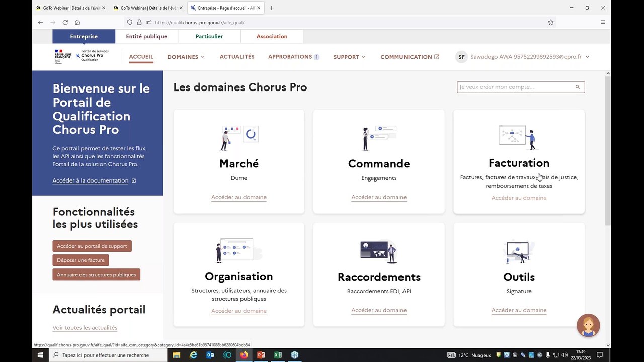
Task: Click the Marché domain illustration
Action: 239,138
